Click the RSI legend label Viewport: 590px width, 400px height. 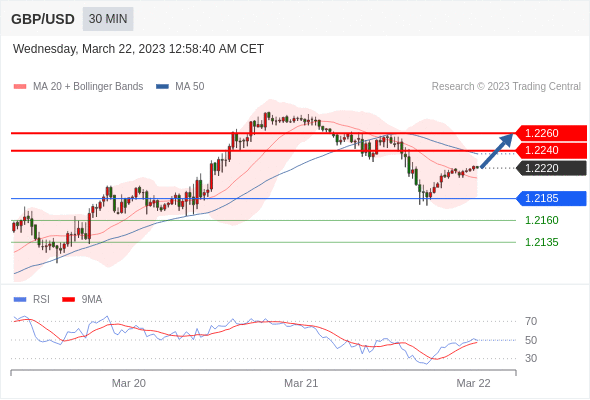41,300
